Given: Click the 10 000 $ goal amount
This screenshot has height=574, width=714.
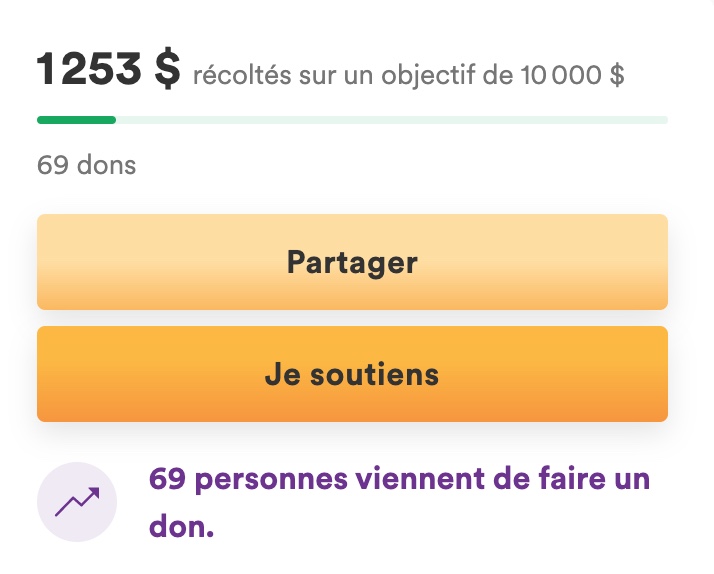Looking at the screenshot, I should (572, 75).
